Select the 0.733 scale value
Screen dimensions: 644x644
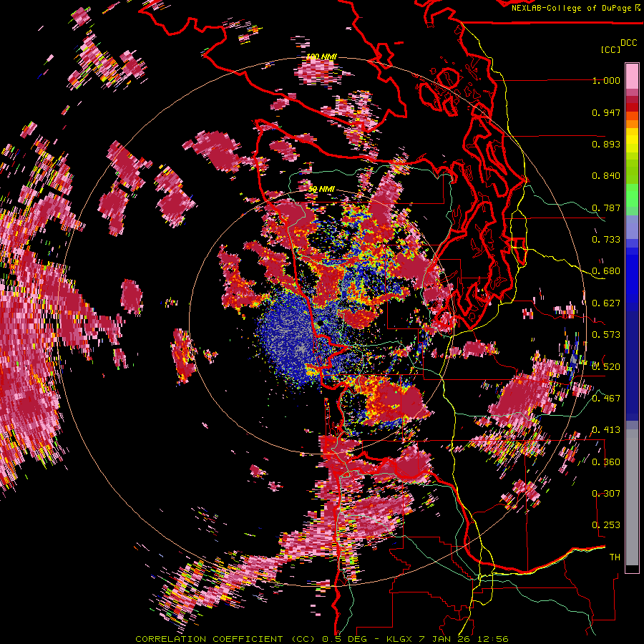tap(606, 240)
